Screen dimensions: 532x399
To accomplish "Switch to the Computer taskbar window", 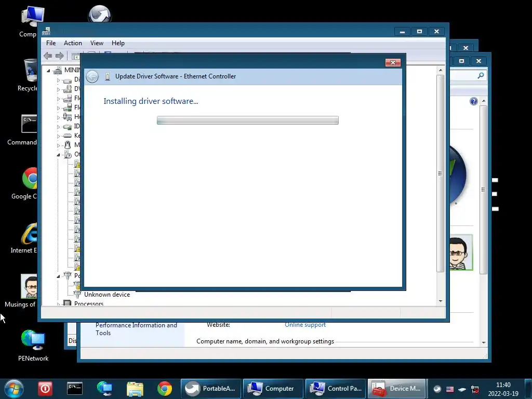I will click(273, 389).
